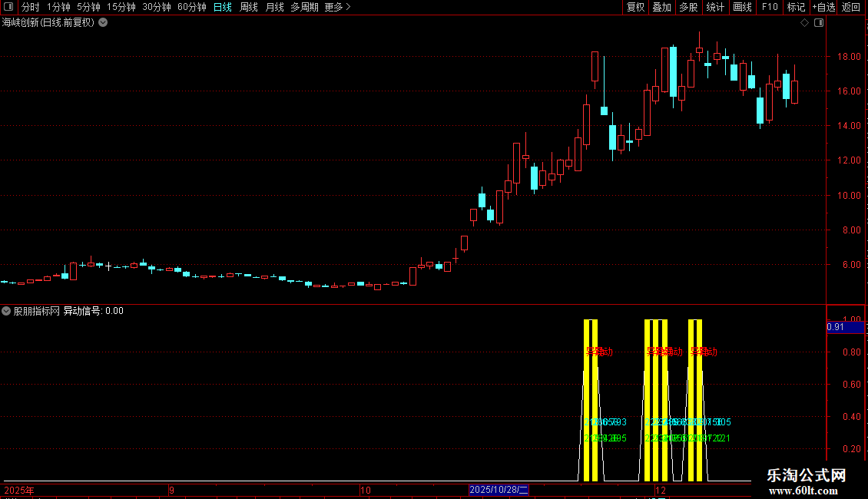Click the 18.00 price axis label
The image size is (868, 499).
click(849, 57)
